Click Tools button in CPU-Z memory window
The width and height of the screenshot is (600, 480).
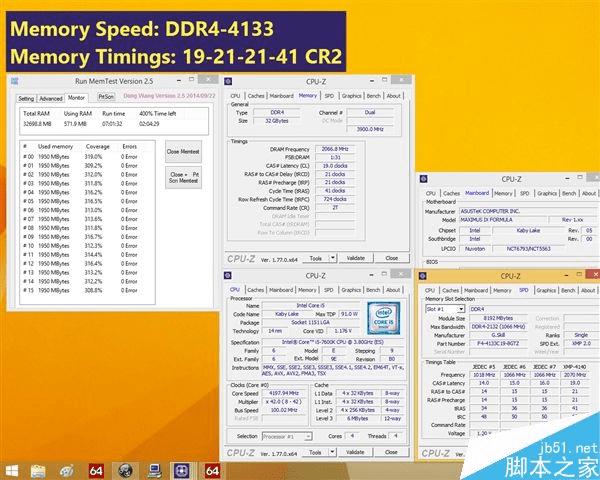point(315,258)
